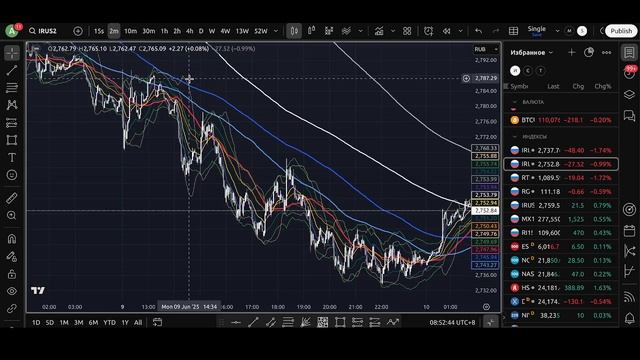Select the HS 24,181 watchlist row
640x360 pixels.
561,288
